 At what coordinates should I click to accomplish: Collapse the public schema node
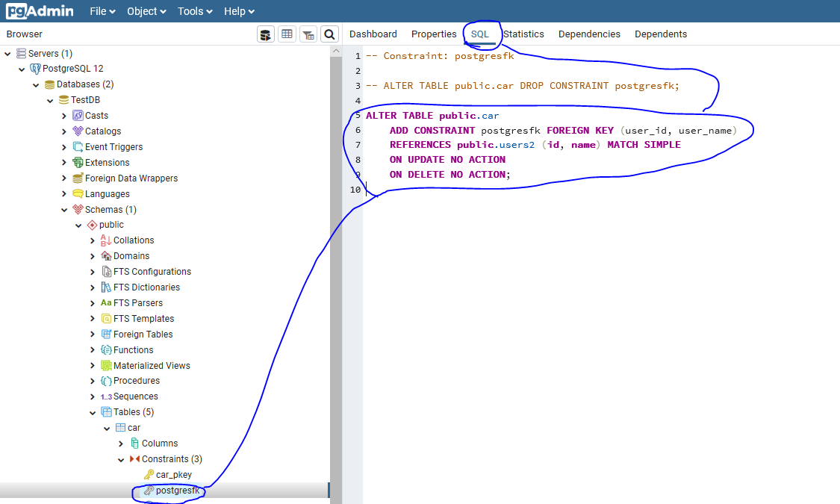coord(78,225)
